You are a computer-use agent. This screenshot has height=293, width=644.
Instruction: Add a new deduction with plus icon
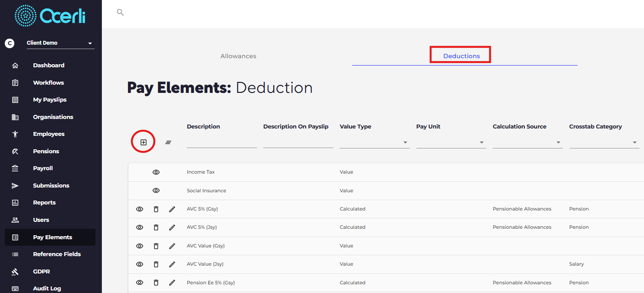[144, 142]
